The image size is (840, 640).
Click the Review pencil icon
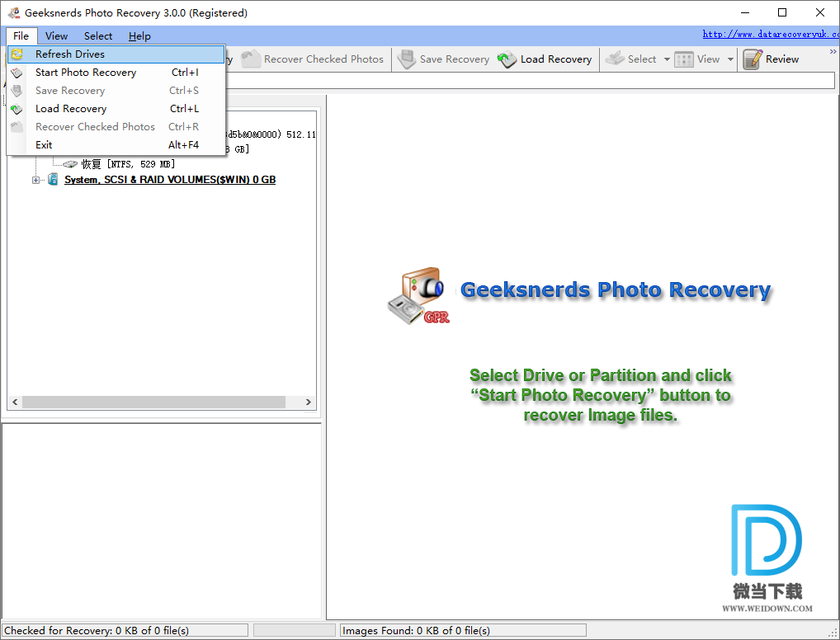point(753,59)
